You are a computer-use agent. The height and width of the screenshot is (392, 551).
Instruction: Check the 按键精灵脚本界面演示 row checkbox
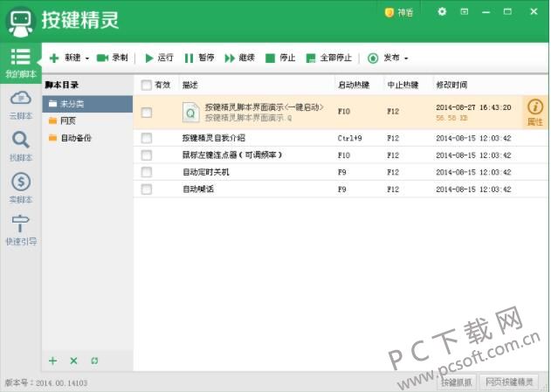tap(146, 113)
